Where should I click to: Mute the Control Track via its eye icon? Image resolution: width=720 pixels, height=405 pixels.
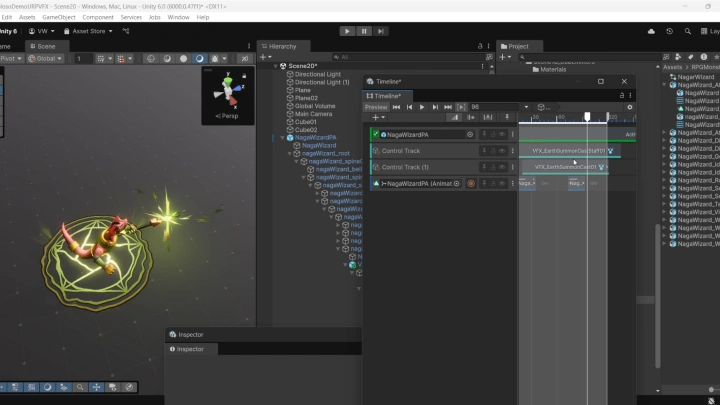[502, 151]
